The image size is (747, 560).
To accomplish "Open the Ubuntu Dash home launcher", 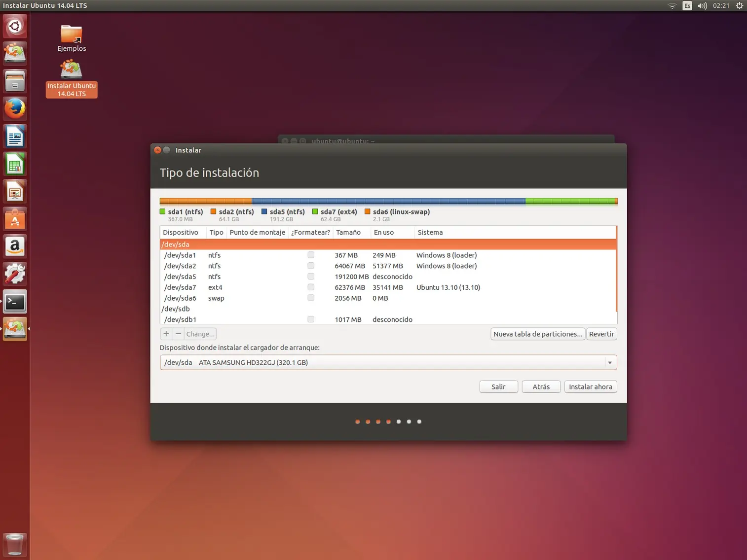I will [15, 26].
